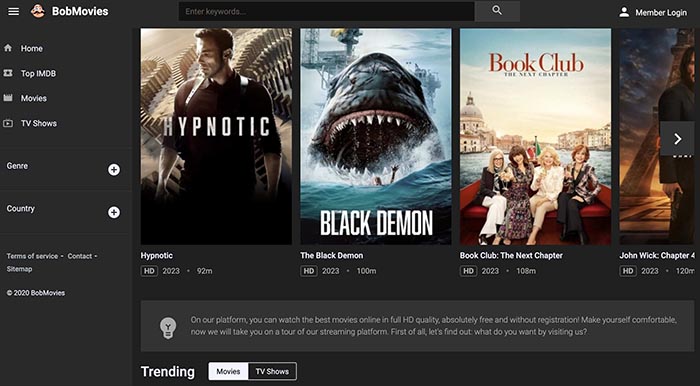Click the Movies clapperboard icon

[x=8, y=98]
